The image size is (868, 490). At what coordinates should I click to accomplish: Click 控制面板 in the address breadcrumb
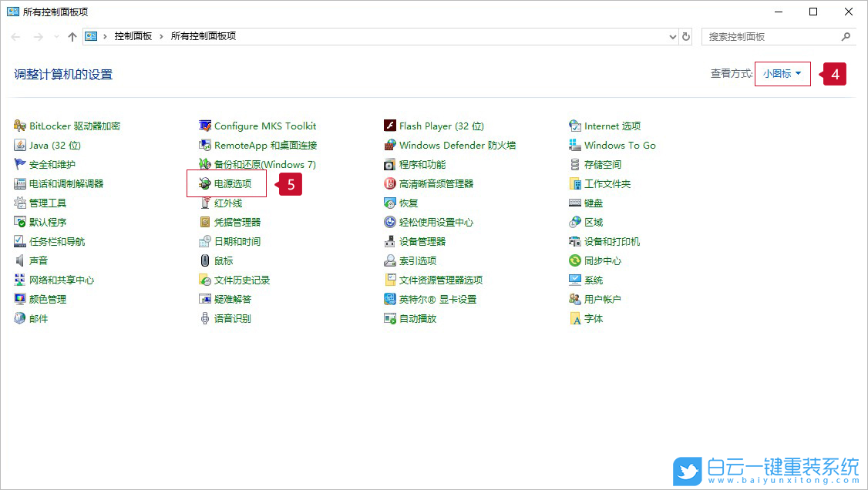[133, 36]
